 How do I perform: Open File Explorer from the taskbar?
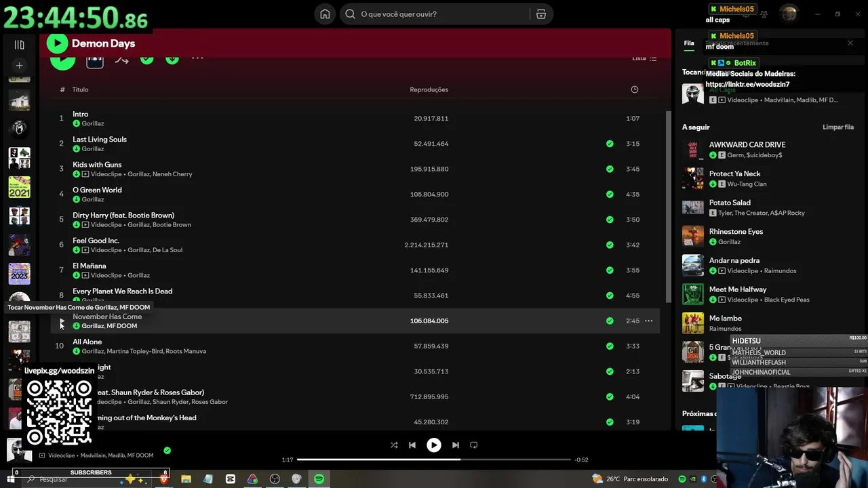pyautogui.click(x=186, y=479)
